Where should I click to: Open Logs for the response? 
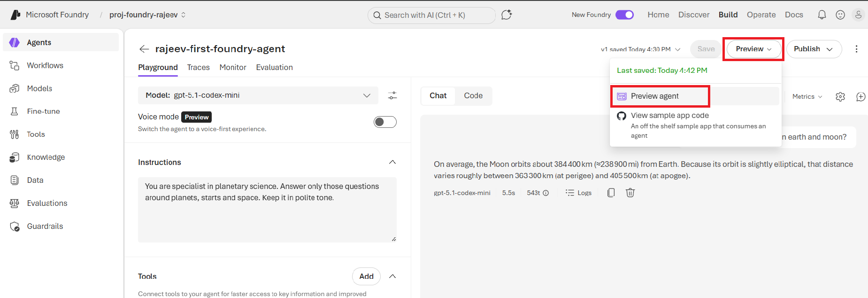[x=579, y=193]
